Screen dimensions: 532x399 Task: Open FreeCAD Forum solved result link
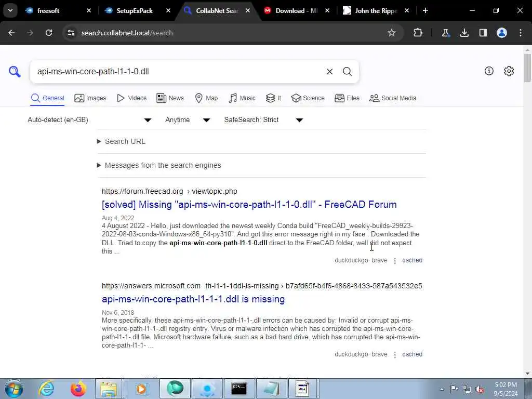[249, 205]
